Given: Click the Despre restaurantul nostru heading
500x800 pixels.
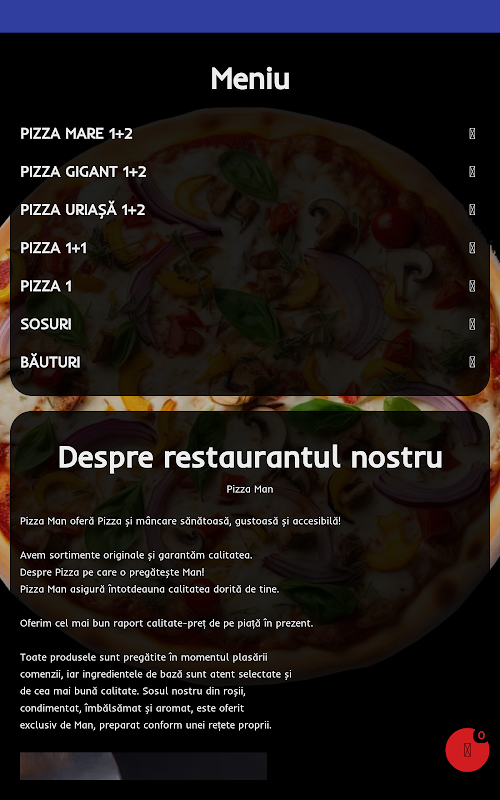Looking at the screenshot, I should (250, 457).
